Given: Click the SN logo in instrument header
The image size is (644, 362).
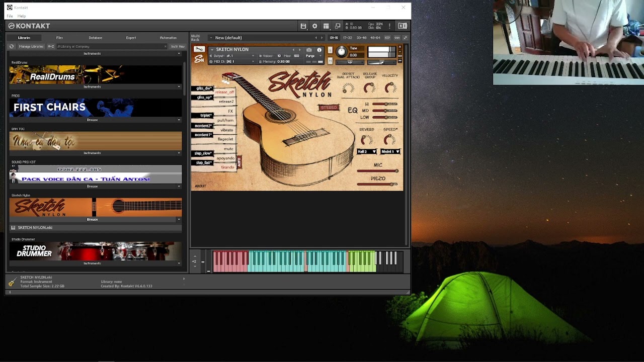Looking at the screenshot, I should (x=199, y=59).
